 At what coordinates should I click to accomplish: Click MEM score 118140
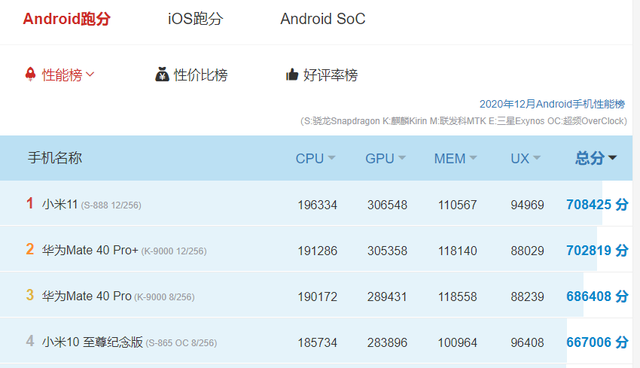[458, 251]
